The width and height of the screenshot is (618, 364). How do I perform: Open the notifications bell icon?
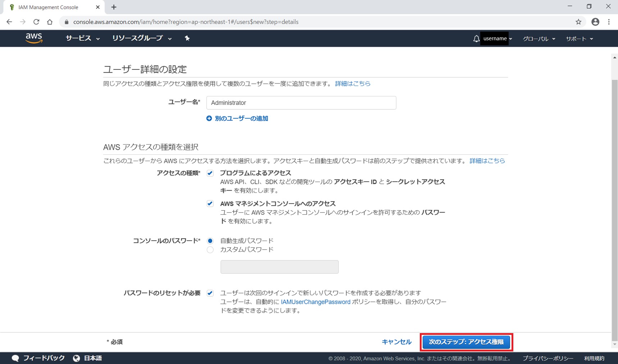[476, 38]
